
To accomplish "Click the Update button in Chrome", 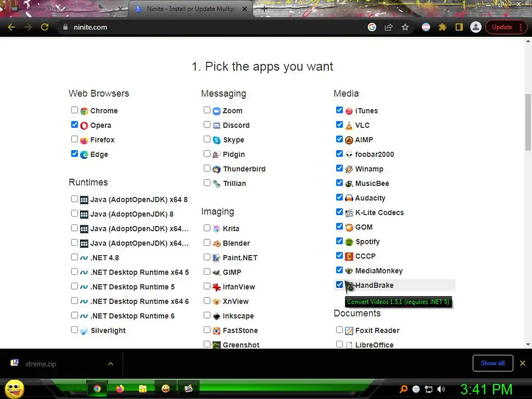I will [502, 27].
